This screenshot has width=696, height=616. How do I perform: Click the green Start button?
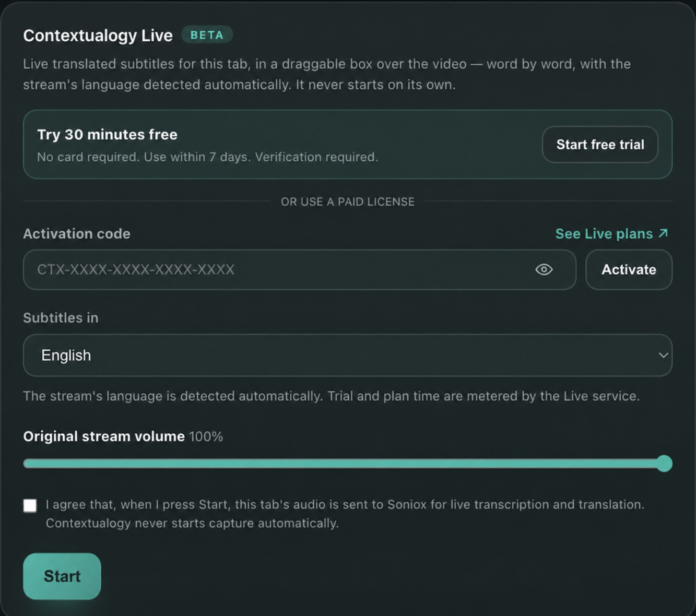[x=62, y=576]
